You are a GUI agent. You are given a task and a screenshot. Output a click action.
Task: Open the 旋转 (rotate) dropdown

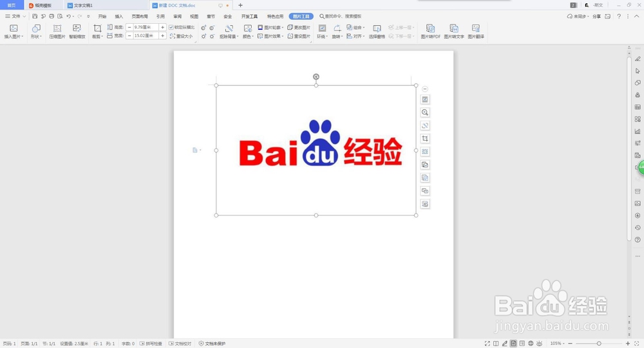coord(337,31)
